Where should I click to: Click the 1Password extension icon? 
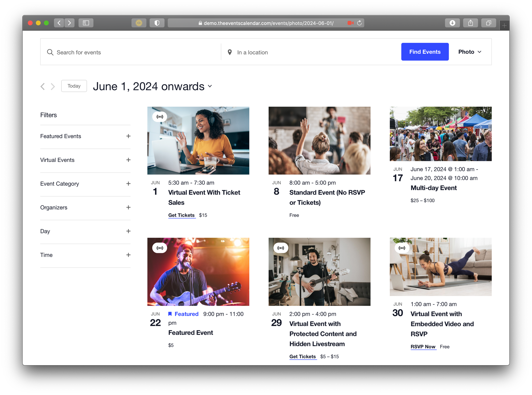coord(139,23)
